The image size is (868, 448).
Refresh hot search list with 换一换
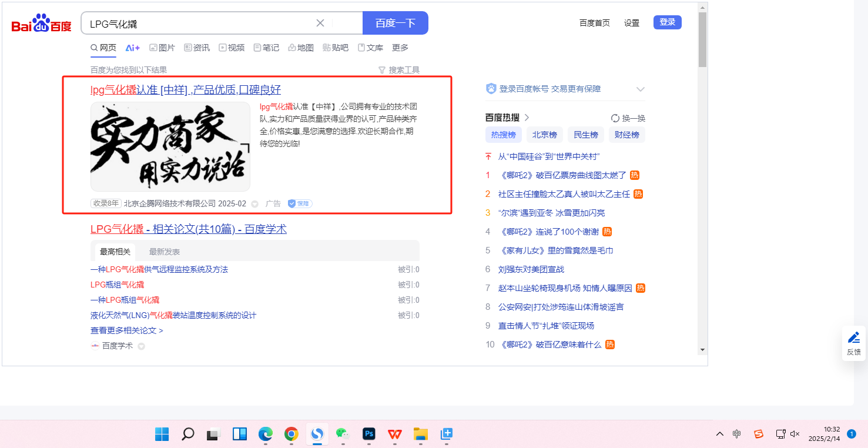point(628,118)
